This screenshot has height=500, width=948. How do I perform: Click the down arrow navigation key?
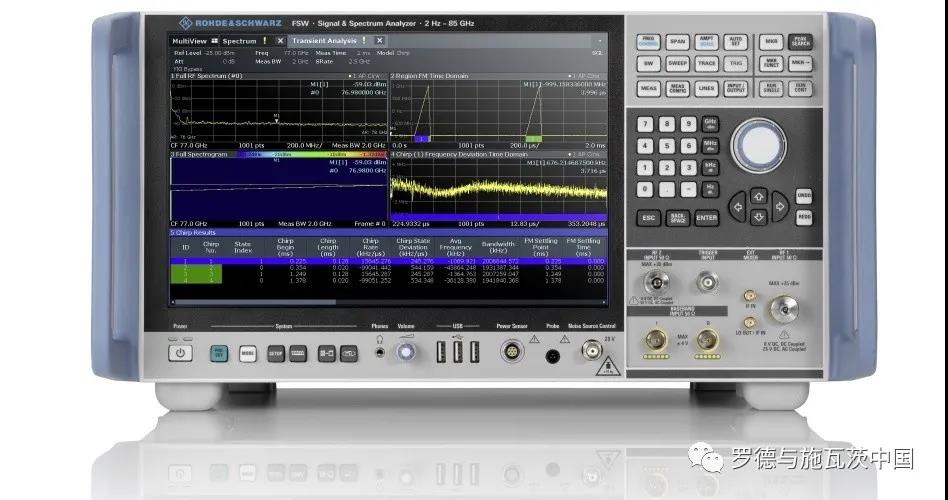tap(758, 217)
